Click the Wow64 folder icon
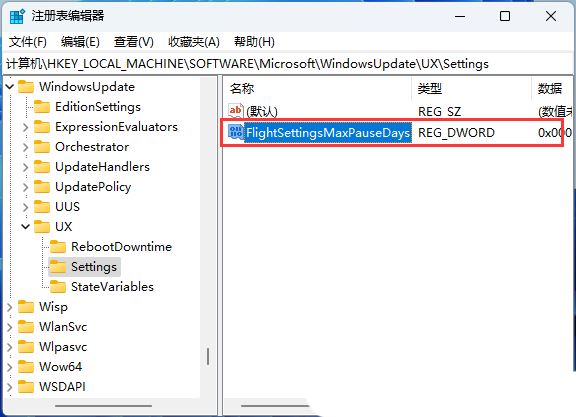Viewport: 576px width, 417px height. click(26, 367)
